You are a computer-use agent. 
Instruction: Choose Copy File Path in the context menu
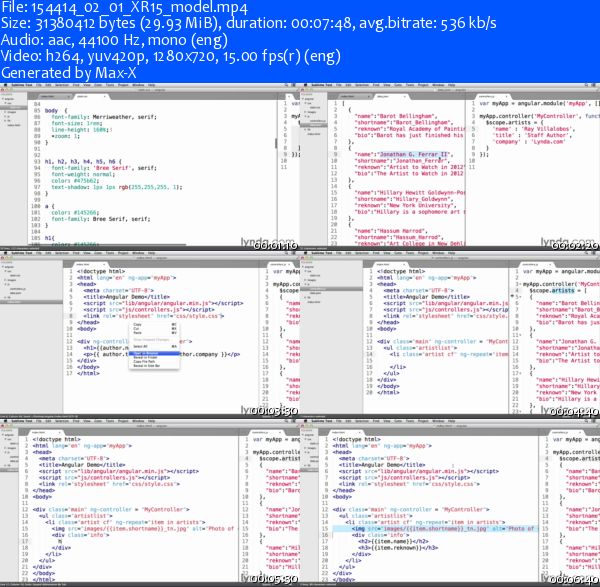(154, 361)
